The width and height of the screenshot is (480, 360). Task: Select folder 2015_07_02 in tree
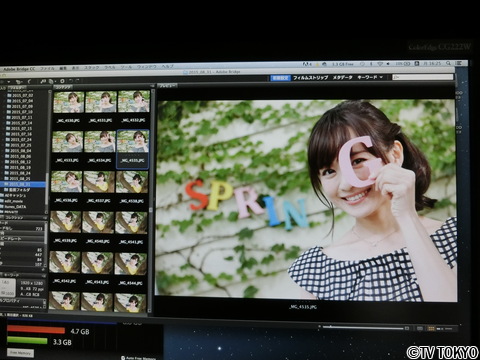click(x=21, y=96)
